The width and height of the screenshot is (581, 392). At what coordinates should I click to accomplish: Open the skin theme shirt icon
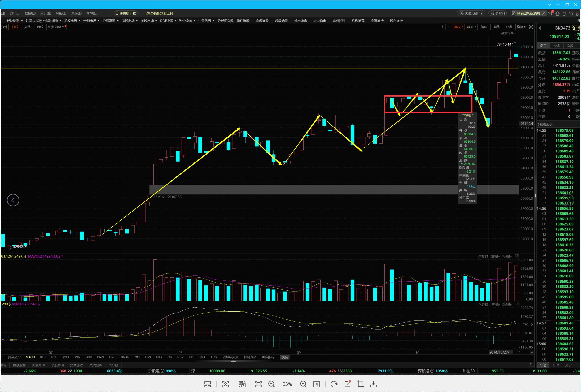click(x=571, y=13)
